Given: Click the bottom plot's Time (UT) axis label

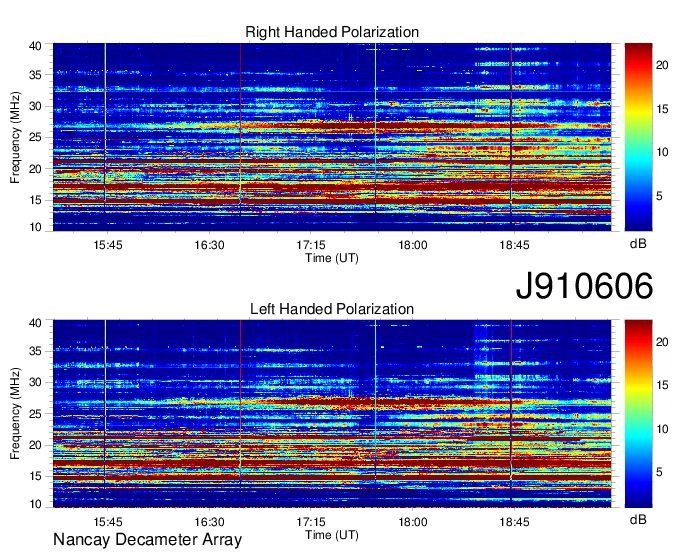Looking at the screenshot, I should tap(332, 535).
